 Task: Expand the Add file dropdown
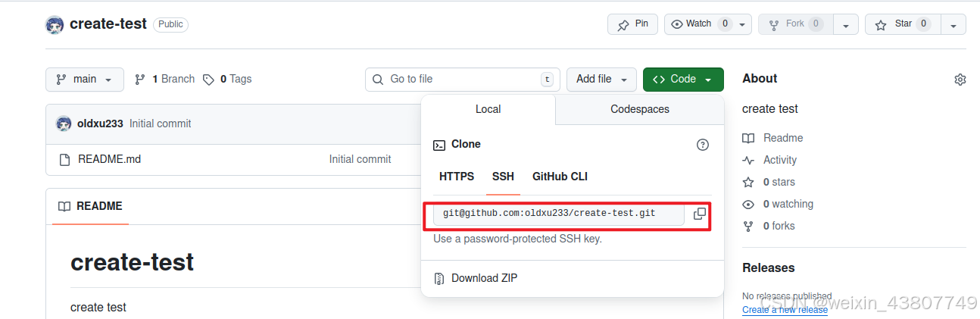coord(601,80)
